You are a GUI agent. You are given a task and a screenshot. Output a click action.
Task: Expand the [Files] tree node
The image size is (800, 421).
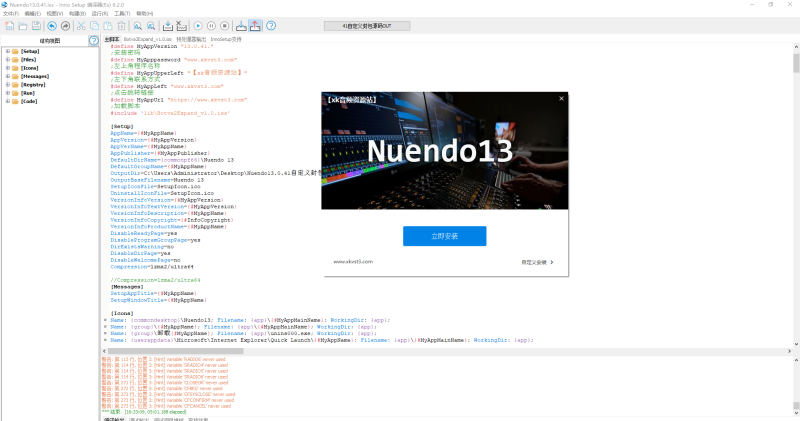click(8, 60)
